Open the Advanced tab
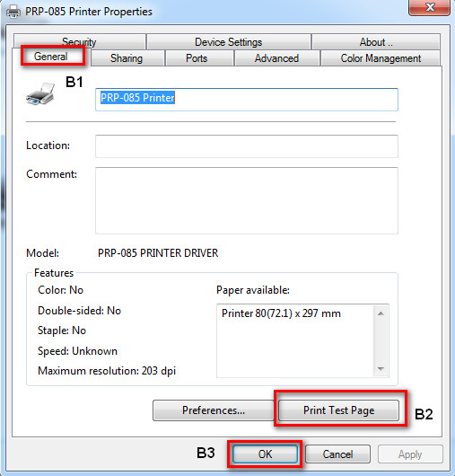This screenshot has height=476, width=455. pos(276,58)
